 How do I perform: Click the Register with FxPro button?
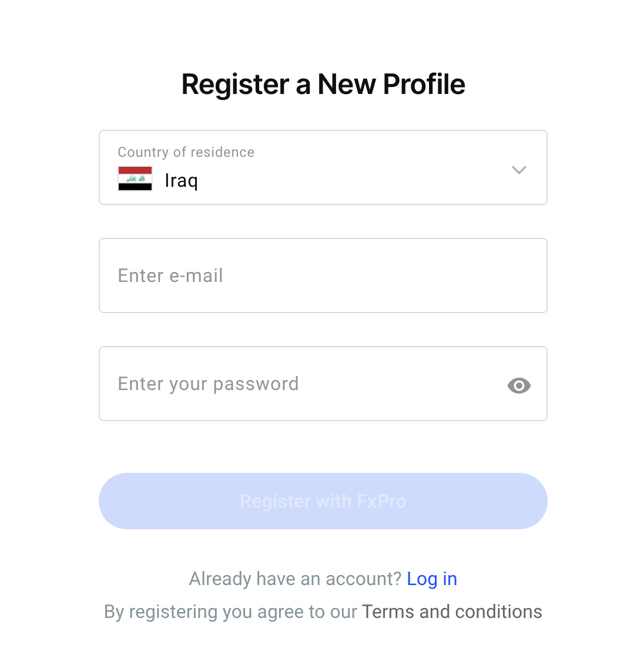coord(323,501)
